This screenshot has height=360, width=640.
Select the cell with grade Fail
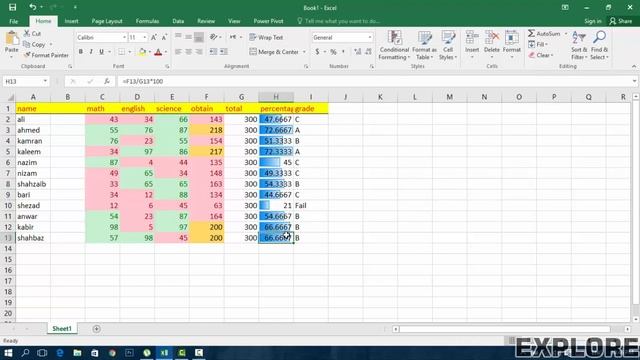(311, 205)
